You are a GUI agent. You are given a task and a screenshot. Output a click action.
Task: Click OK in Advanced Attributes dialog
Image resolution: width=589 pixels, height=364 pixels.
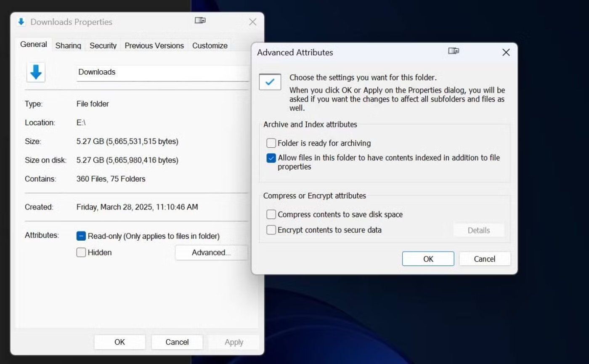427,258
